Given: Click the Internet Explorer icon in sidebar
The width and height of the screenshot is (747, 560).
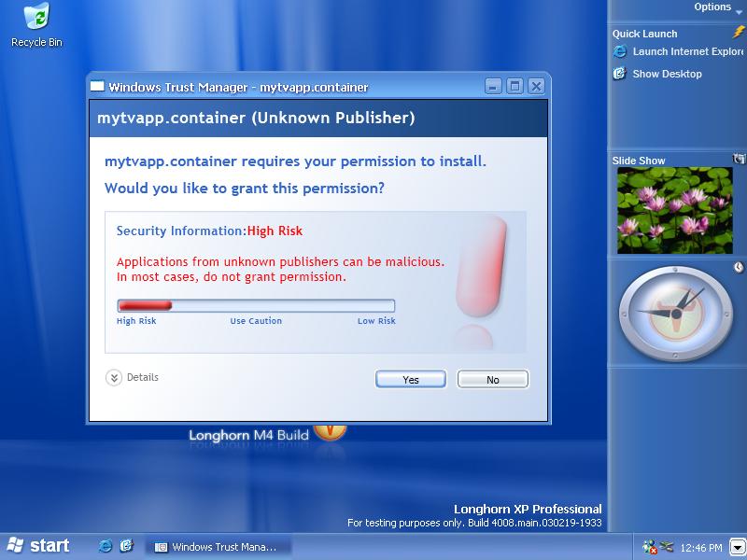Looking at the screenshot, I should (620, 51).
